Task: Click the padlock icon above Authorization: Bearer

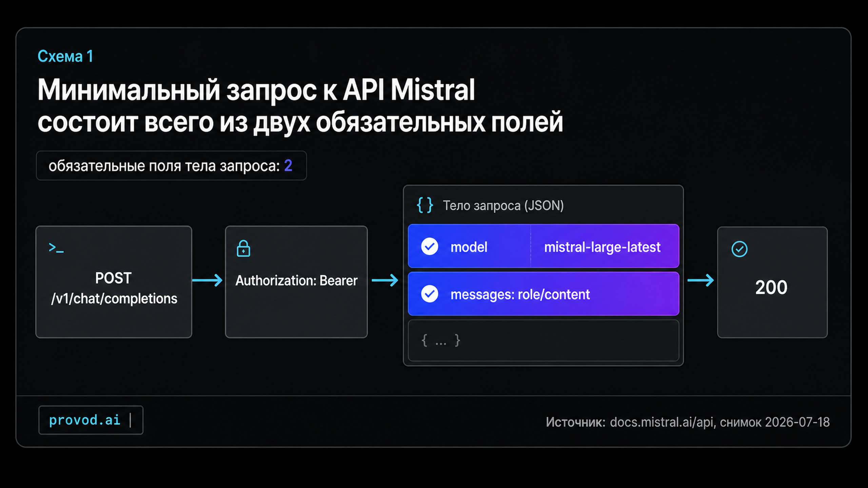Action: point(243,248)
